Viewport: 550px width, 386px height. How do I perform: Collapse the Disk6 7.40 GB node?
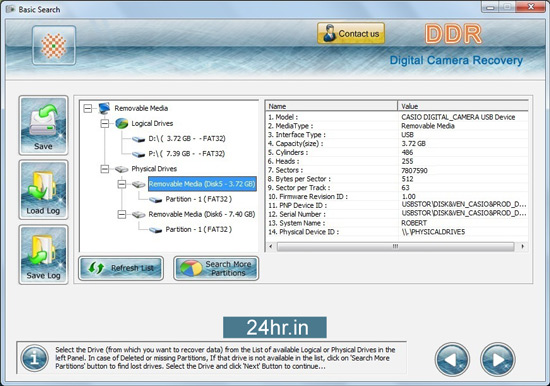pos(122,214)
